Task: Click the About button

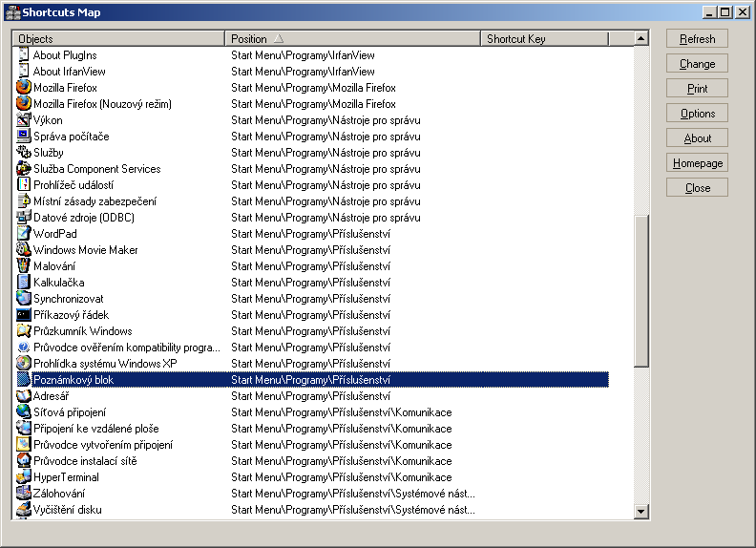Action: pos(697,138)
